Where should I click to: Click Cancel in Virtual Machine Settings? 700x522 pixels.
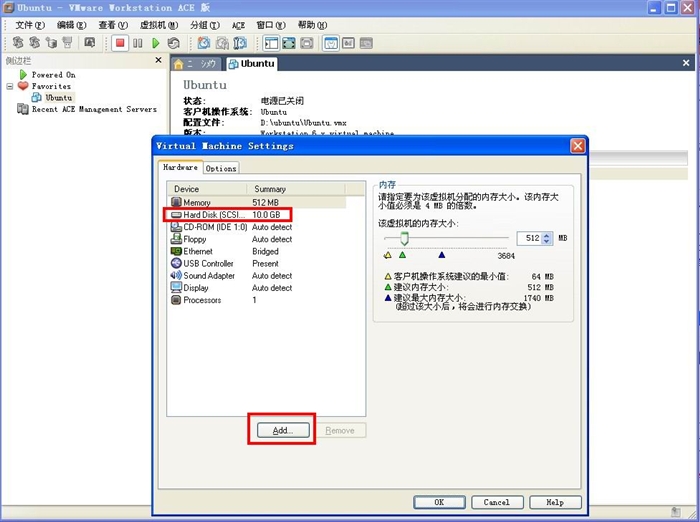[496, 502]
